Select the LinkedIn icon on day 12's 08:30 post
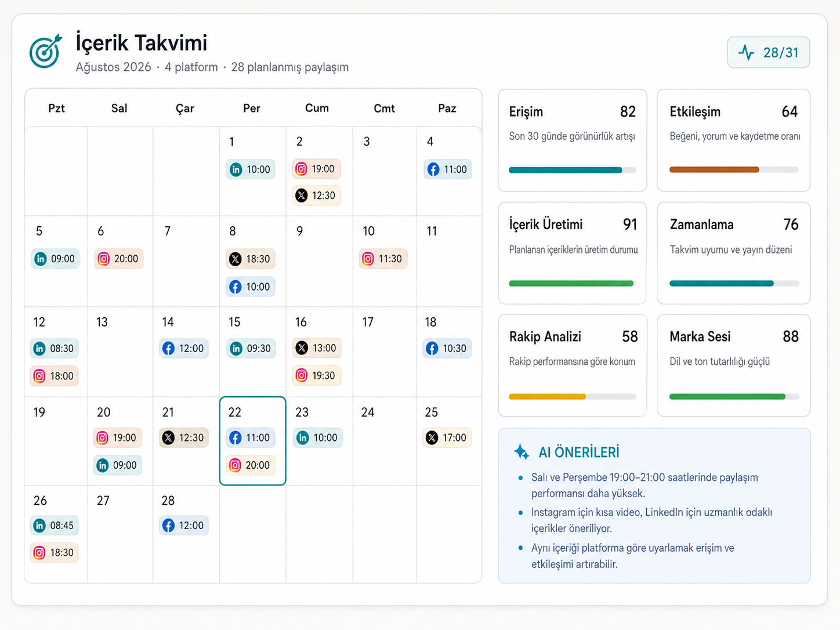This screenshot has height=630, width=840. [39, 348]
